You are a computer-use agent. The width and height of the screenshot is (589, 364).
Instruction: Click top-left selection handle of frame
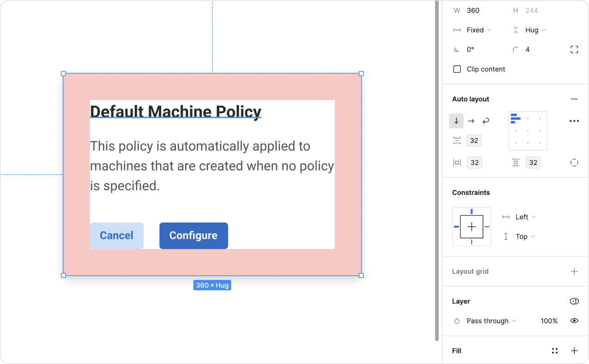point(63,74)
